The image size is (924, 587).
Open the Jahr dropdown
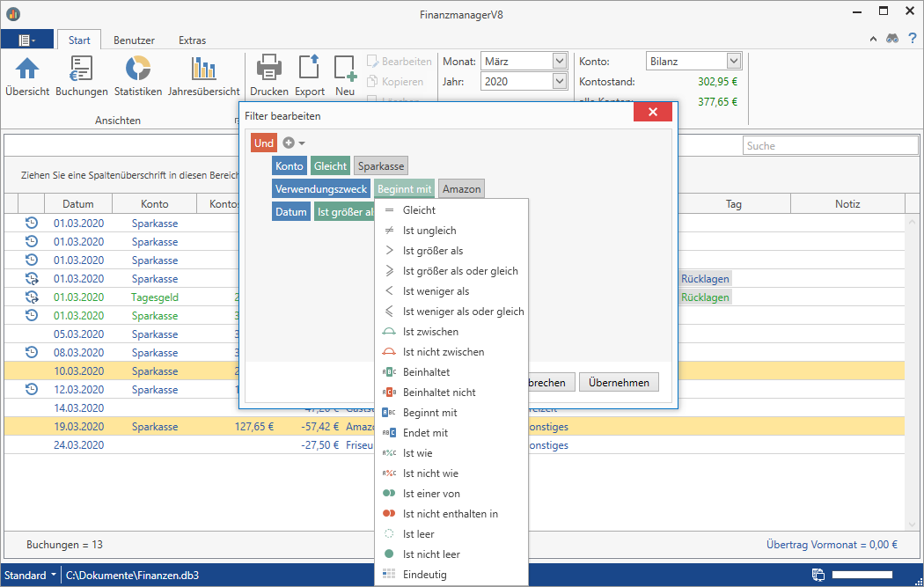coord(559,81)
